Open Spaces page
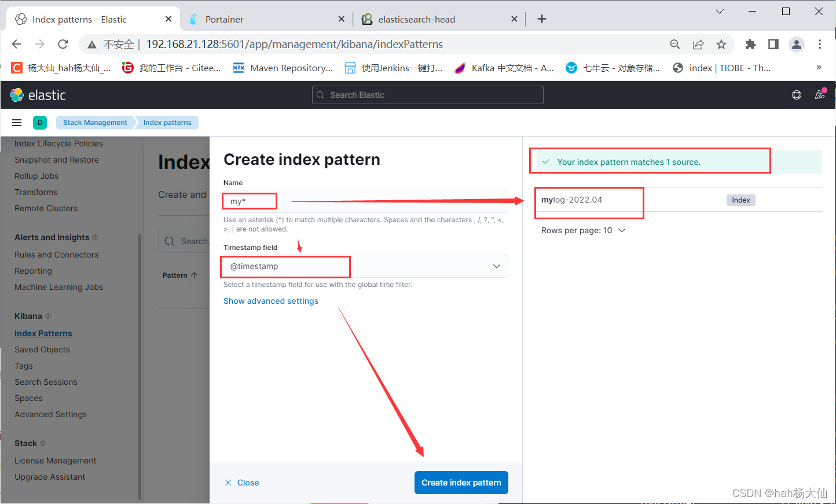The image size is (836, 504). pos(28,398)
